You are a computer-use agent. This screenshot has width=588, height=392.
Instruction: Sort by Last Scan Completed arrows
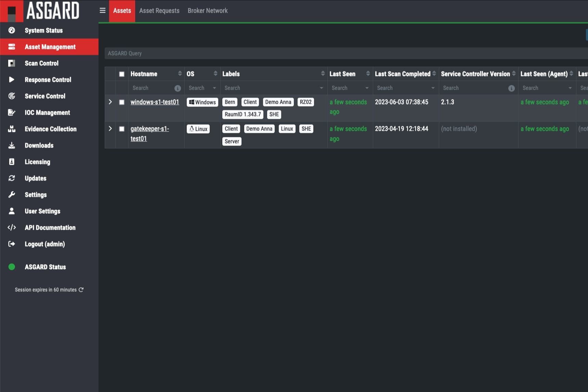point(434,74)
